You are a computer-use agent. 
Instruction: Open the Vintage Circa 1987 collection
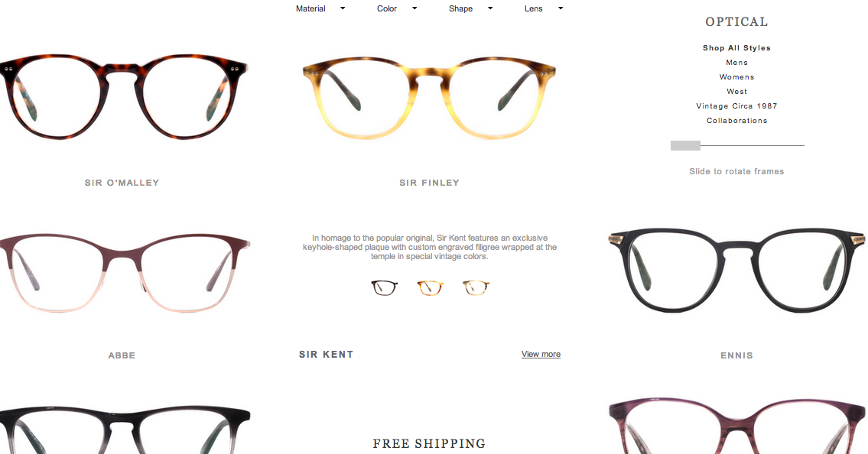pyautogui.click(x=736, y=105)
